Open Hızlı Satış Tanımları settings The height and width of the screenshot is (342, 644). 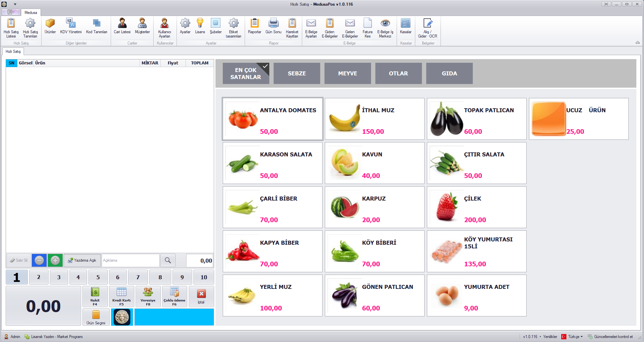30,28
